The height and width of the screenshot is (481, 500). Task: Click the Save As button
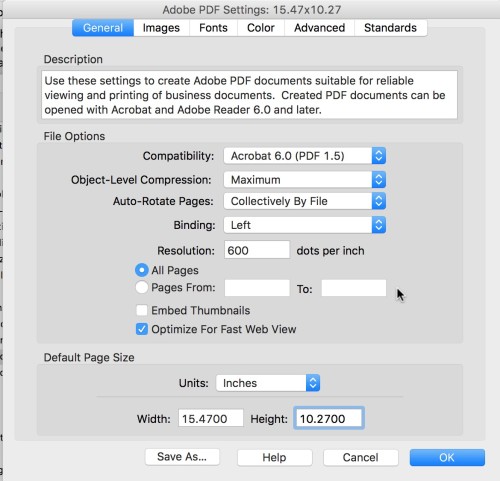tap(182, 457)
